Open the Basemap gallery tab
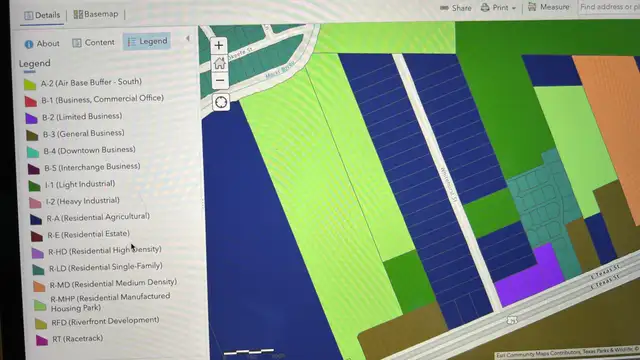Image resolution: width=640 pixels, height=360 pixels. point(96,14)
